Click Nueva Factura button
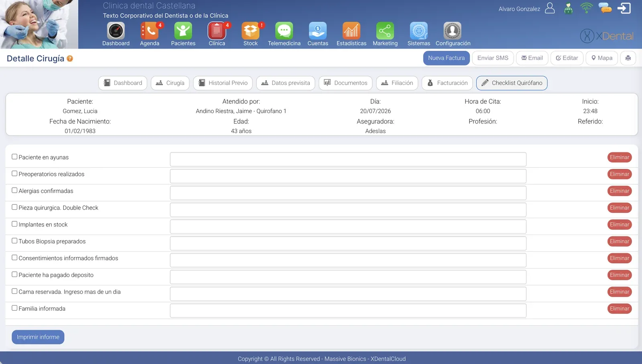The height and width of the screenshot is (364, 642). tap(447, 58)
